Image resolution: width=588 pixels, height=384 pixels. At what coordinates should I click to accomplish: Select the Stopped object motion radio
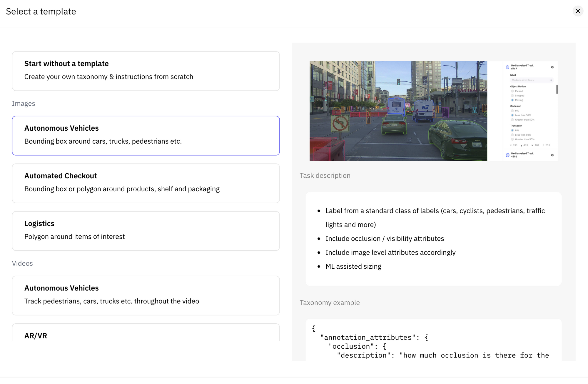click(x=512, y=96)
